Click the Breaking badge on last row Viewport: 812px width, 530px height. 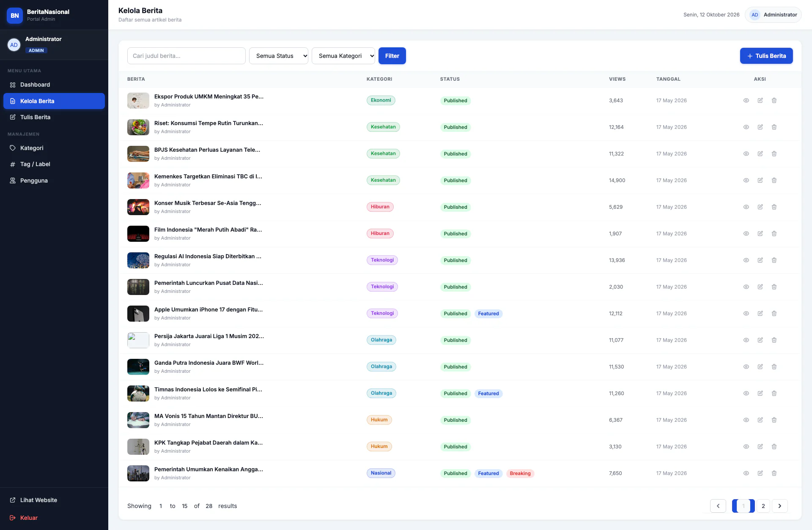[520, 473]
